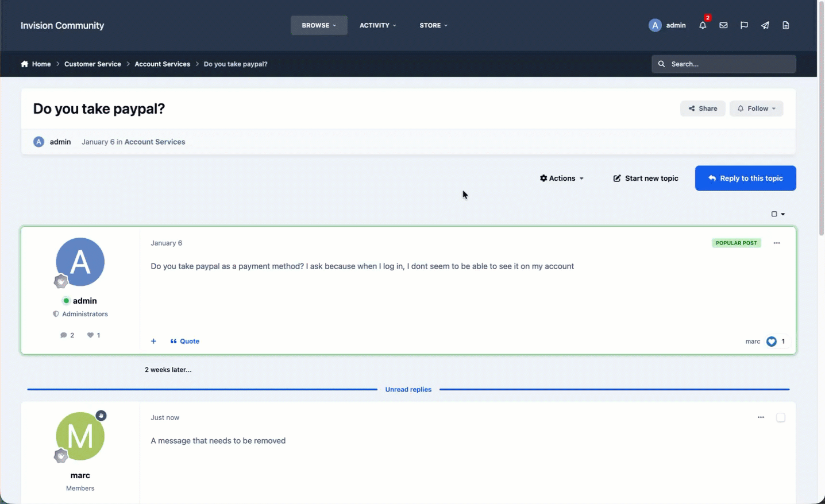825x504 pixels.
Task: Click Reply to this topic button
Action: [x=745, y=179]
